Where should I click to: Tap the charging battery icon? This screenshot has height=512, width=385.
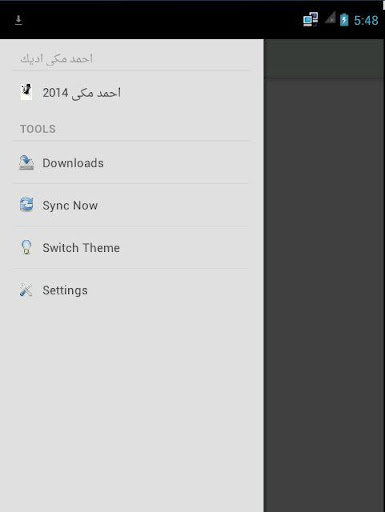pos(344,20)
